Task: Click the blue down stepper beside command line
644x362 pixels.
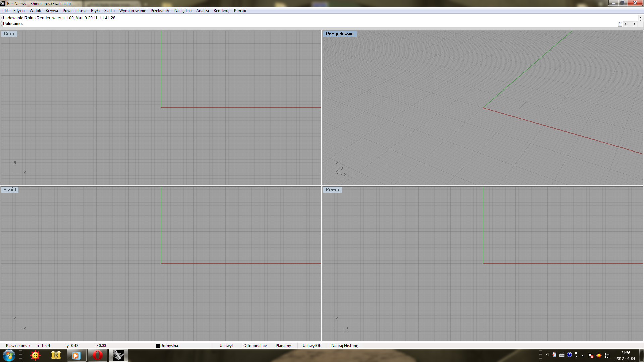Action: tap(620, 25)
